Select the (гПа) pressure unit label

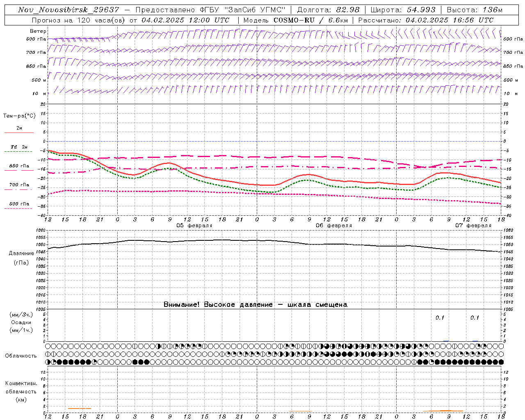21,263
